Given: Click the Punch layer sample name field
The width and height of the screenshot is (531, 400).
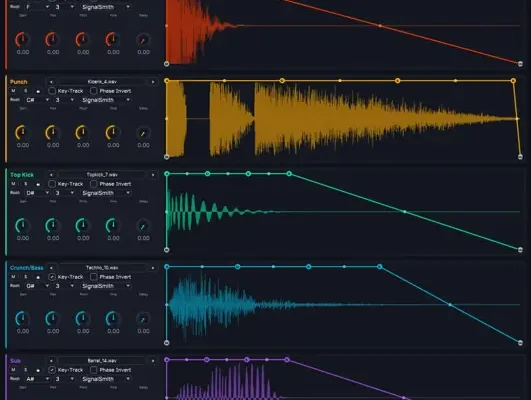Looking at the screenshot, I should click(102, 82).
